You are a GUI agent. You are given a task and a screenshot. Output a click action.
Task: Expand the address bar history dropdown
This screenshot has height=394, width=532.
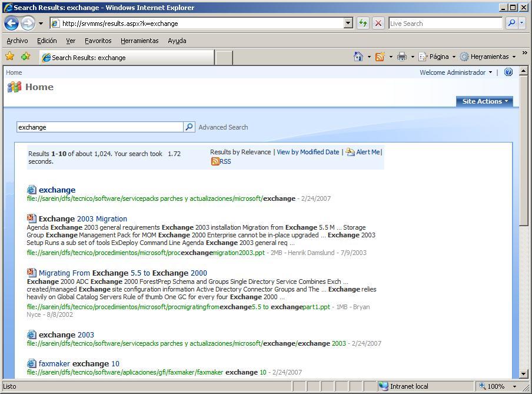pos(348,24)
